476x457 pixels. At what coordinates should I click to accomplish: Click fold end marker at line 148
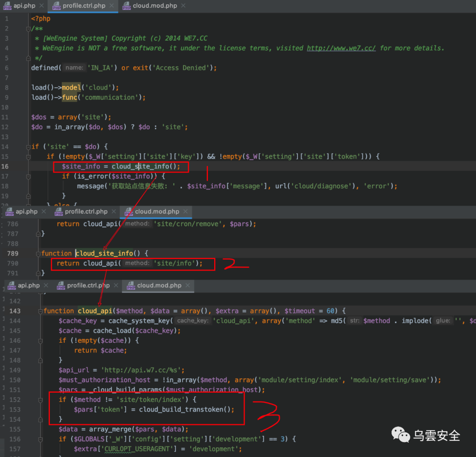coord(41,361)
